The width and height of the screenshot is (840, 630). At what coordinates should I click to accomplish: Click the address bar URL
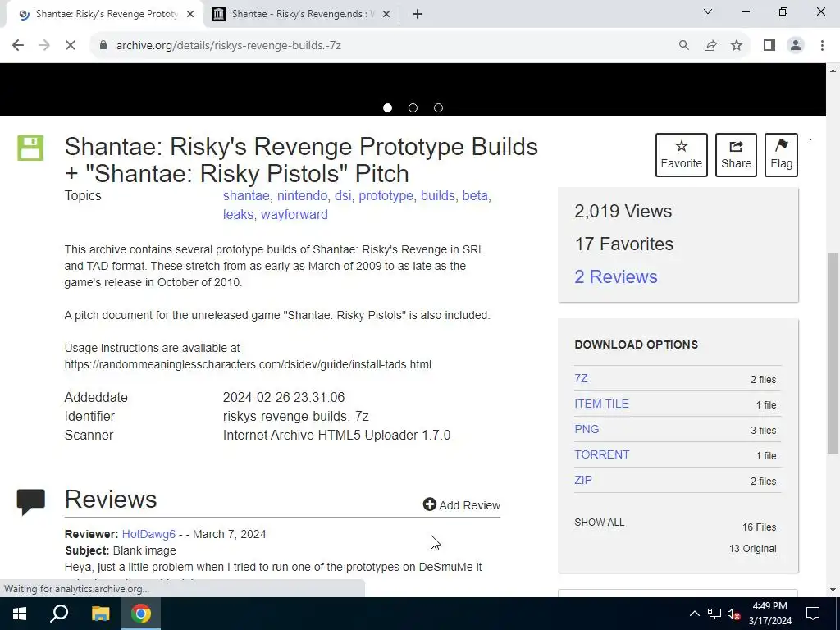(228, 46)
